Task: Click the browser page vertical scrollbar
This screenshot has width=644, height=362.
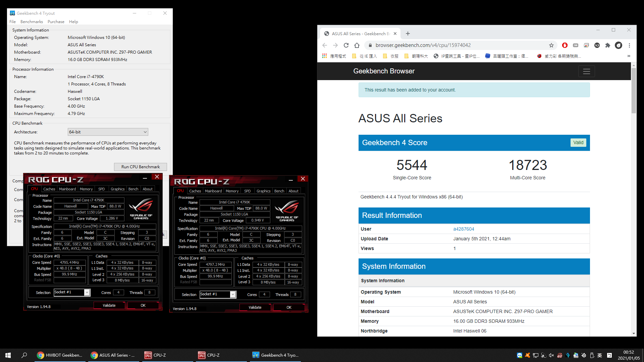Action: (x=634, y=90)
